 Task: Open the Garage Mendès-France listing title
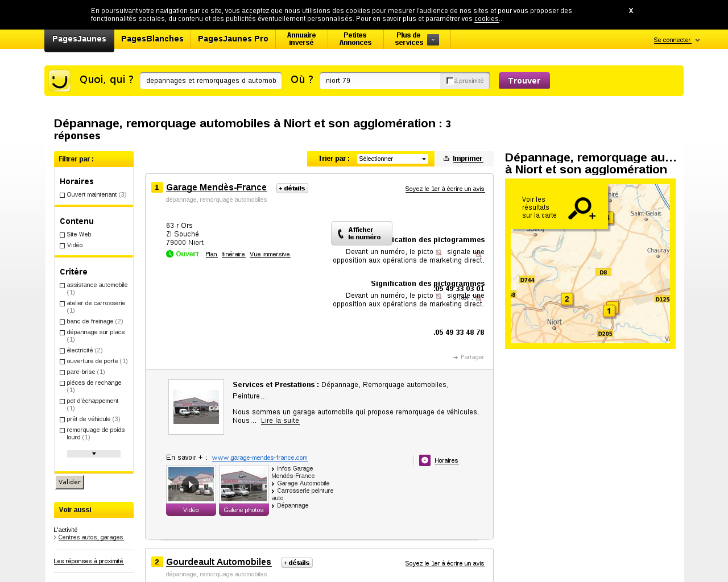[216, 188]
